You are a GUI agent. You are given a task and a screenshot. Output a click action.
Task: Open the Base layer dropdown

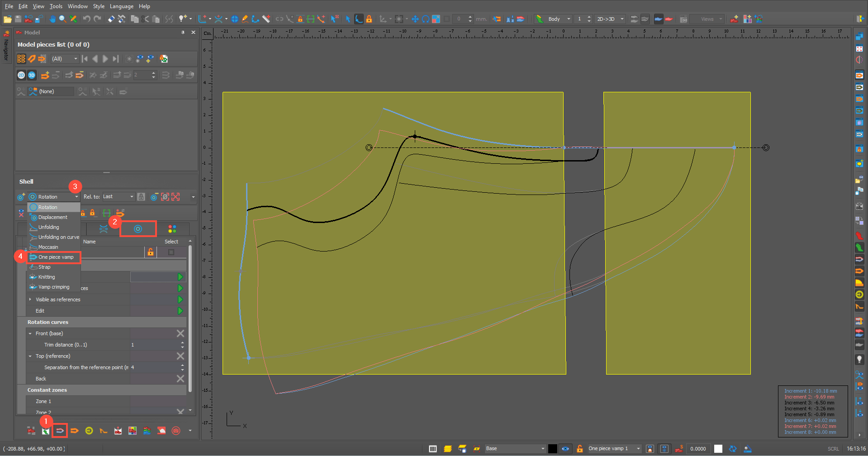515,449
